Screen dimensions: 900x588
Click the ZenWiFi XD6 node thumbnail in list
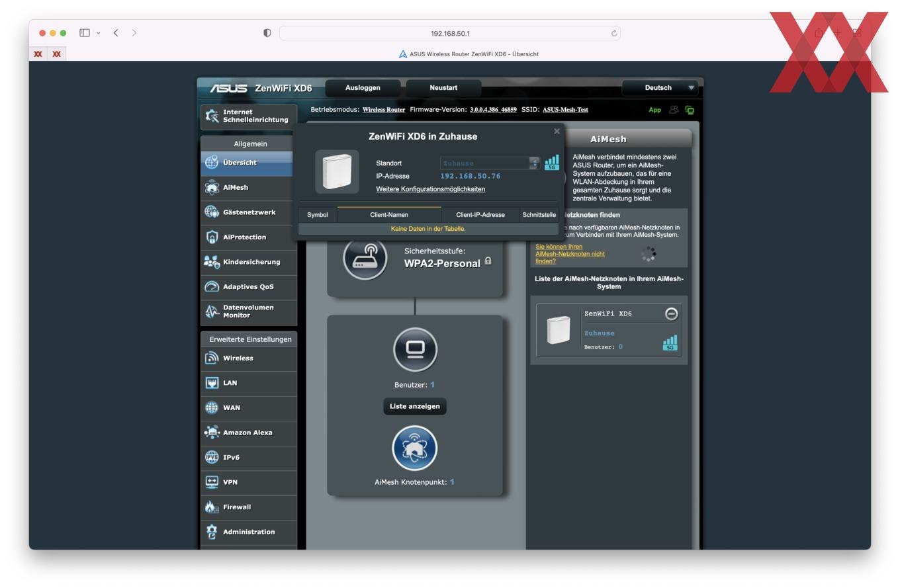(559, 329)
